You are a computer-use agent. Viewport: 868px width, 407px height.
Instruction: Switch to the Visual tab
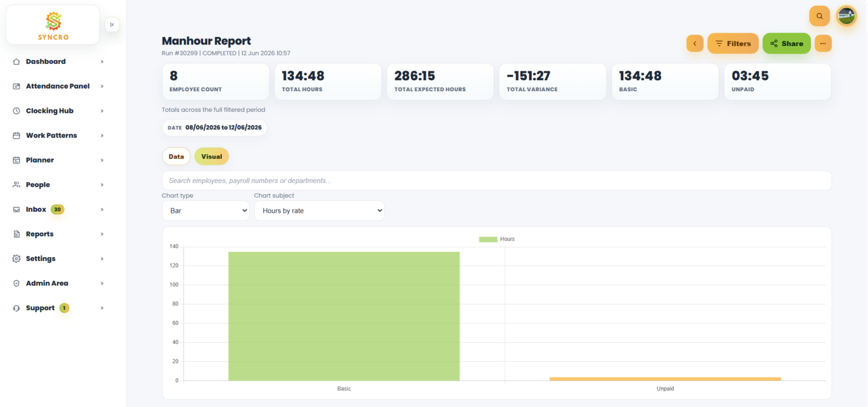212,156
